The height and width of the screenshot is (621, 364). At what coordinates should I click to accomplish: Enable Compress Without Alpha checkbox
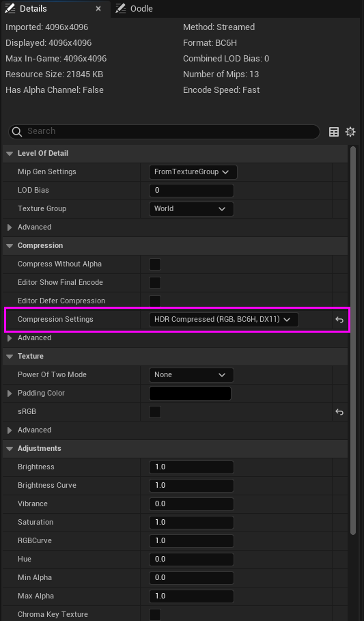coord(155,264)
